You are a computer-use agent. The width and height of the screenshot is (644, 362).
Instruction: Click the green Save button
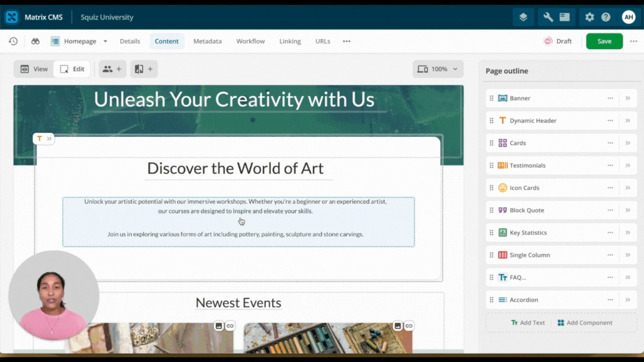point(604,41)
